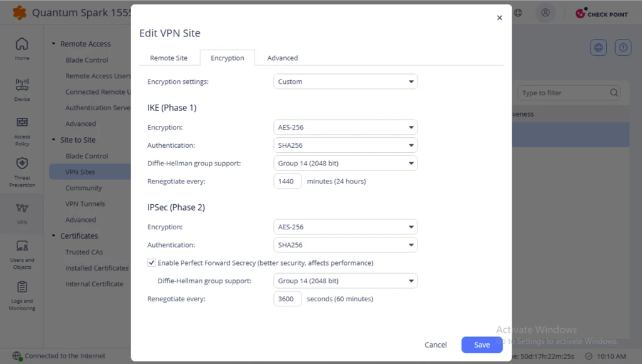Open the IKE Phase 1 Encryption dropdown
Viewport: 642px width, 364px height.
(345, 127)
